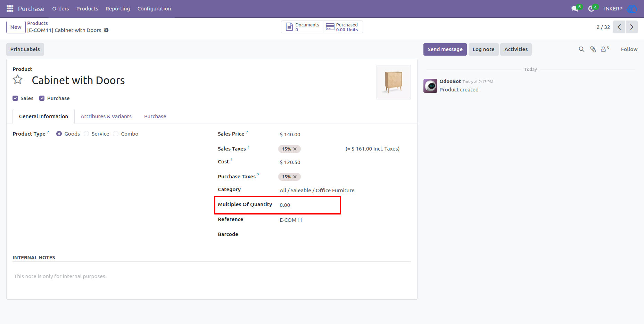Click the New button
This screenshot has width=644, height=324.
[16, 27]
